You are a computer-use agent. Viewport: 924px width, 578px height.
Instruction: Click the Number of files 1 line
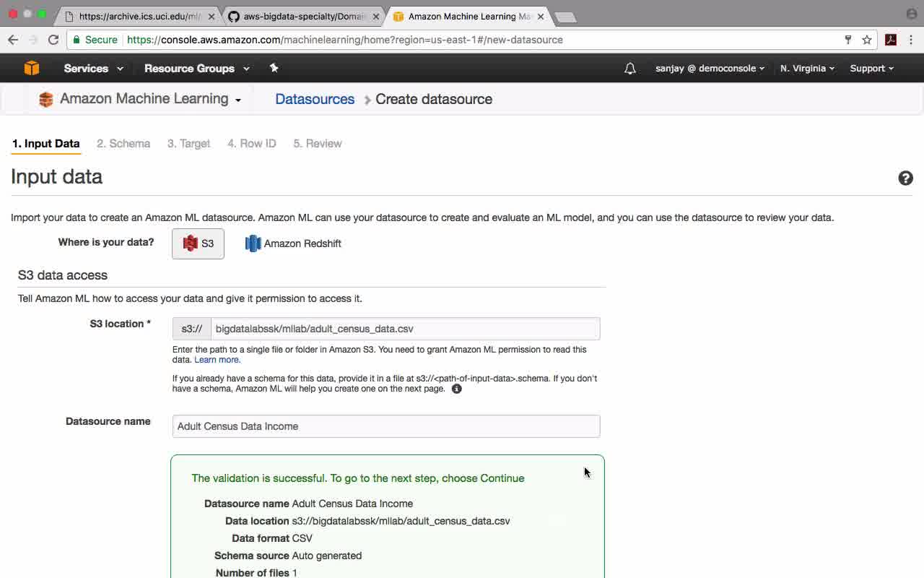256,573
